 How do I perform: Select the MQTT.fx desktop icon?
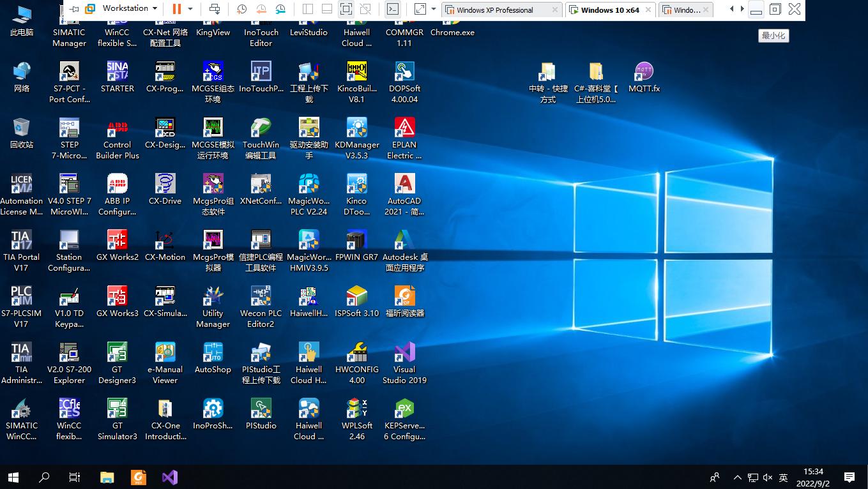pyautogui.click(x=644, y=72)
